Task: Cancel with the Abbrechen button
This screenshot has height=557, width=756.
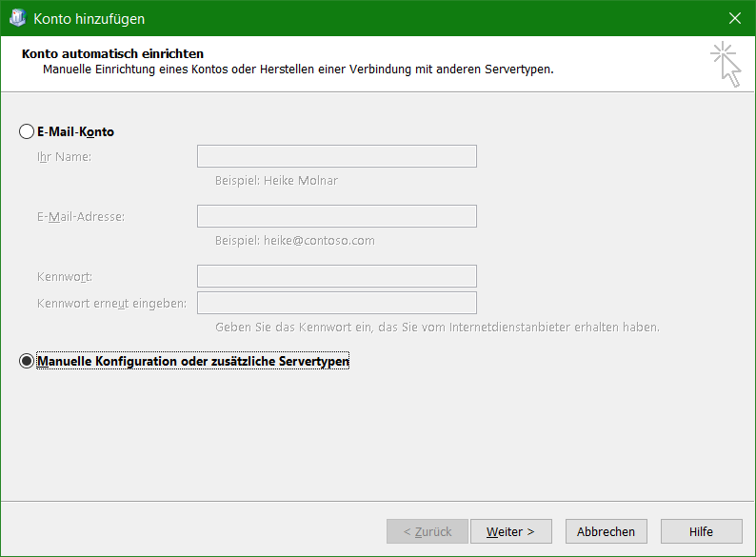Action: 607,531
